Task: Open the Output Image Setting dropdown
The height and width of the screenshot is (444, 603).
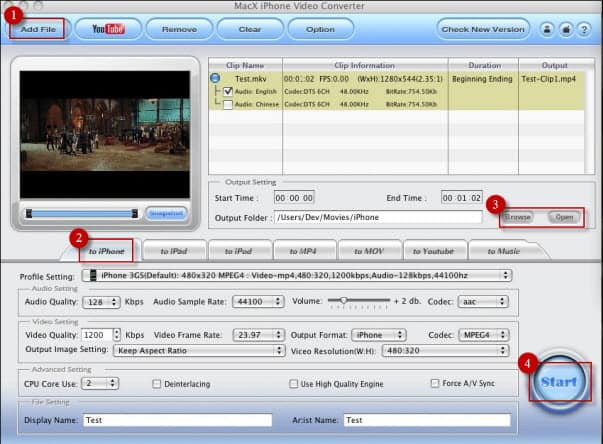Action: 199,350
